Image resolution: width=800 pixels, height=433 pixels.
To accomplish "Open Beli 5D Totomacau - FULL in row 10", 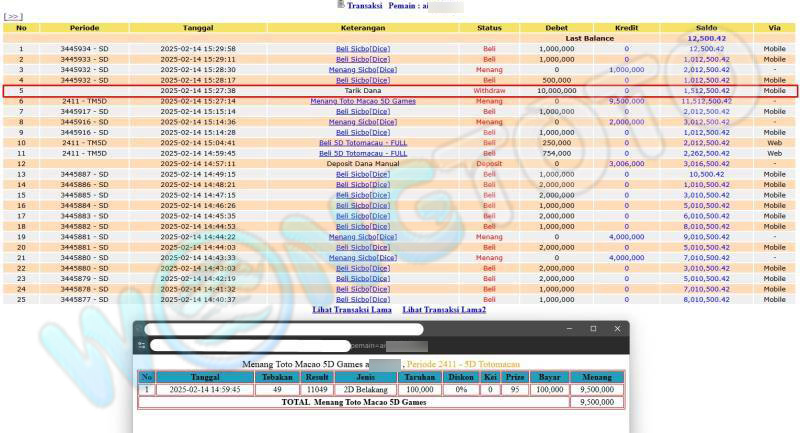I will click(362, 143).
